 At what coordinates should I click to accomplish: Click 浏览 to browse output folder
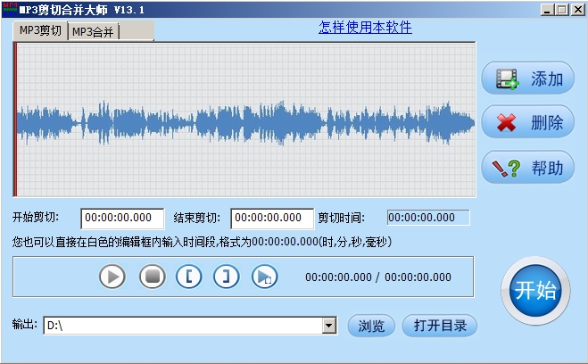point(371,327)
